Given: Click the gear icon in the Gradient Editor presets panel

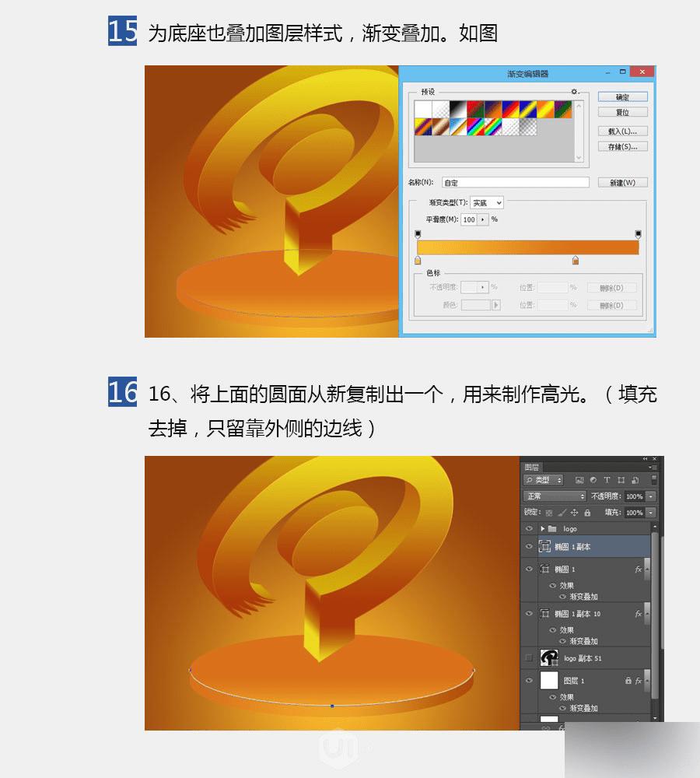Looking at the screenshot, I should (x=574, y=92).
